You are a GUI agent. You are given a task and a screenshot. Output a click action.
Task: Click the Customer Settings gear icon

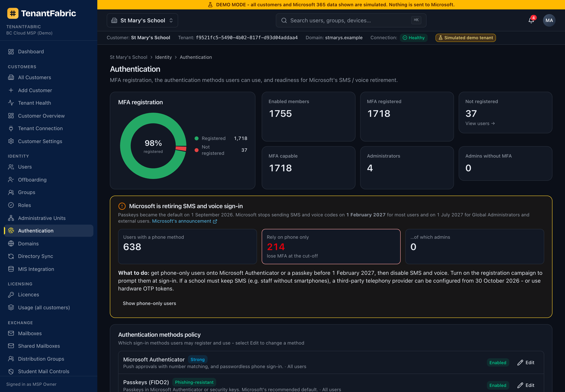pyautogui.click(x=11, y=141)
